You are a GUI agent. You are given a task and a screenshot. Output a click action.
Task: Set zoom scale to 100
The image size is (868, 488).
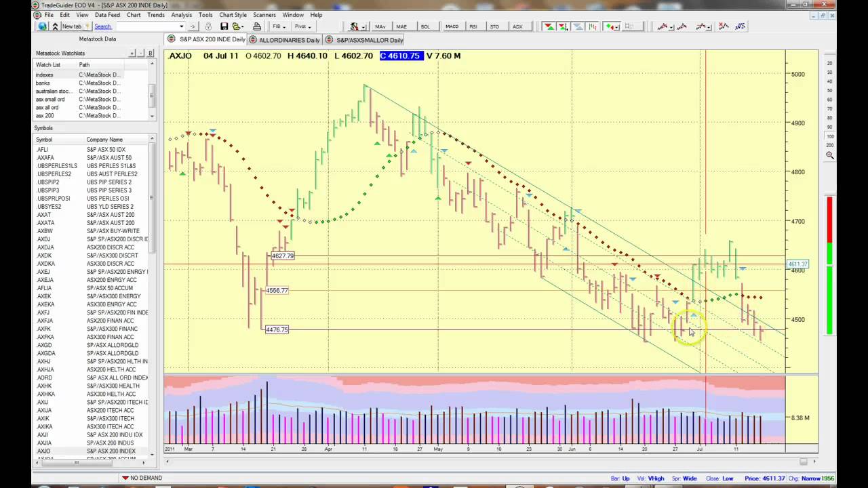pos(830,137)
